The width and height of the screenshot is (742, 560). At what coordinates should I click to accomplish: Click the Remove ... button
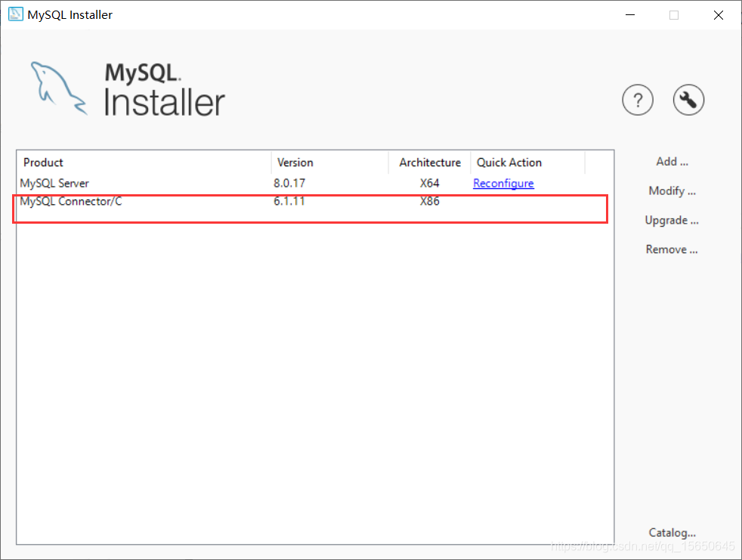pos(672,249)
